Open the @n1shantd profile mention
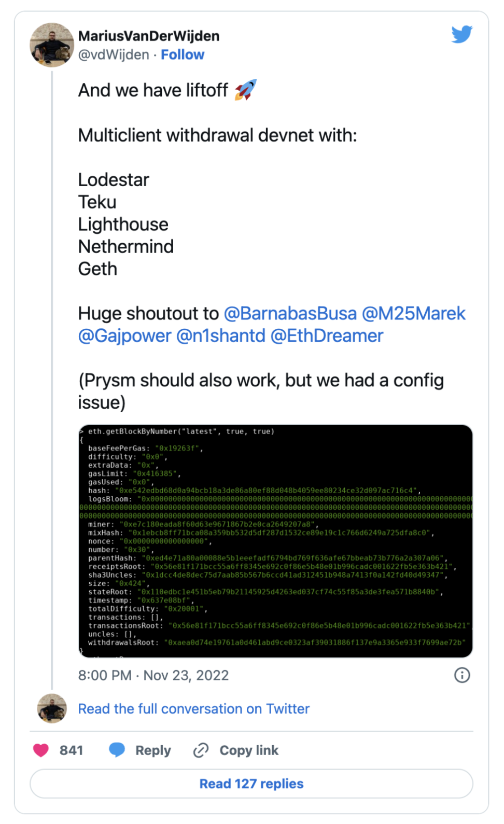 [x=221, y=336]
